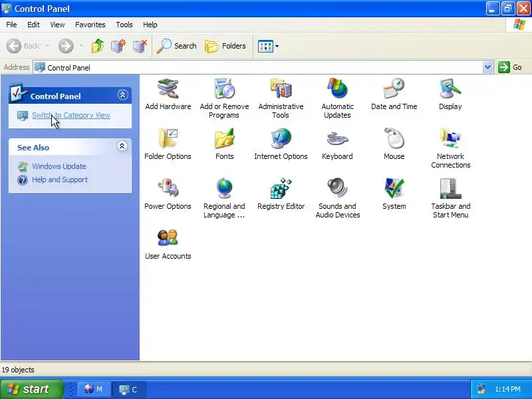Click the Back toolbar button
Viewport: 532px width, 399px height.
pyautogui.click(x=23, y=46)
